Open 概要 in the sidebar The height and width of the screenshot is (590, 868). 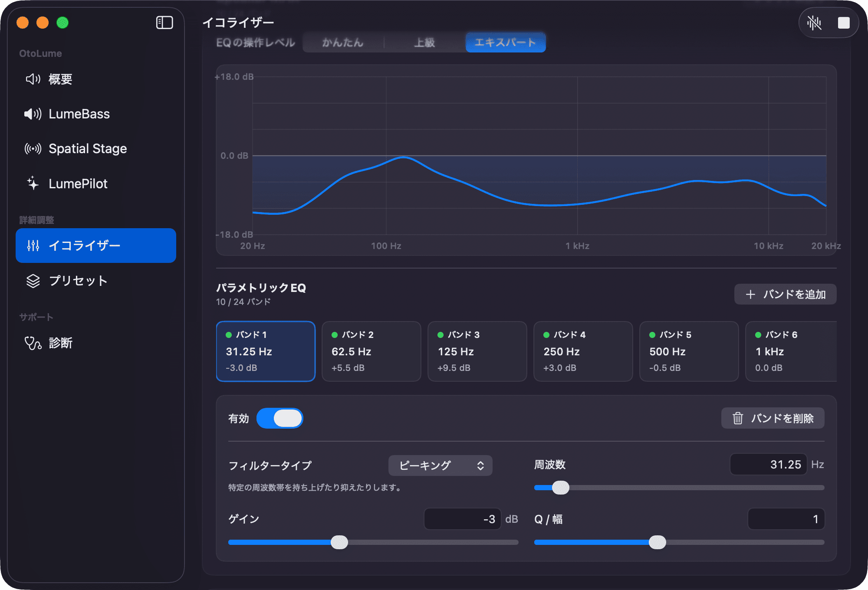(96, 79)
